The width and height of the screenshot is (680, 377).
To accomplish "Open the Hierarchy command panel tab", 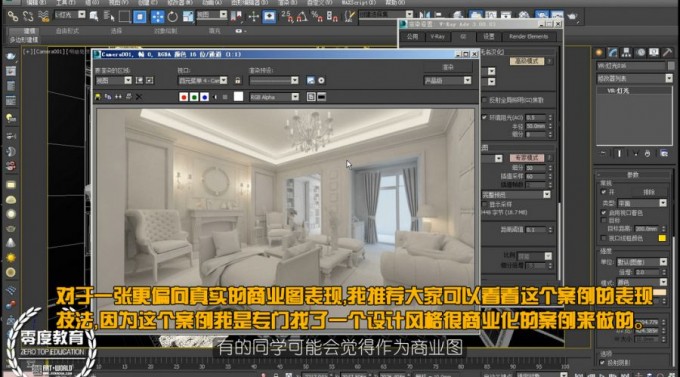I will pos(626,52).
